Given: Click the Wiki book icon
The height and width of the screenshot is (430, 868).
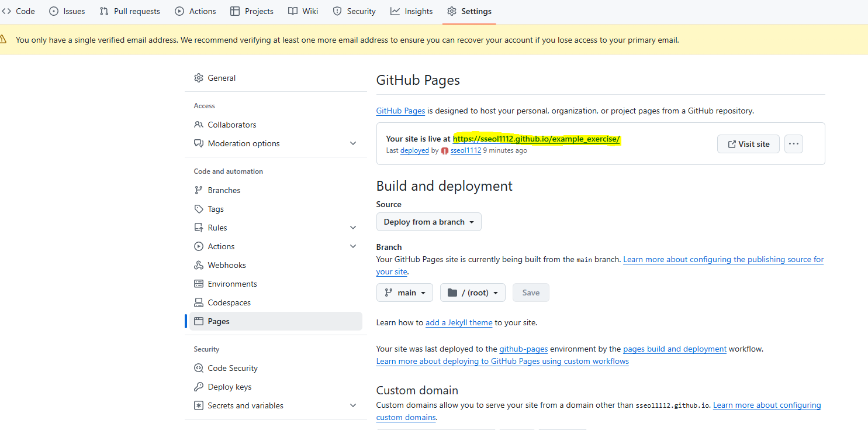Looking at the screenshot, I should point(293,11).
